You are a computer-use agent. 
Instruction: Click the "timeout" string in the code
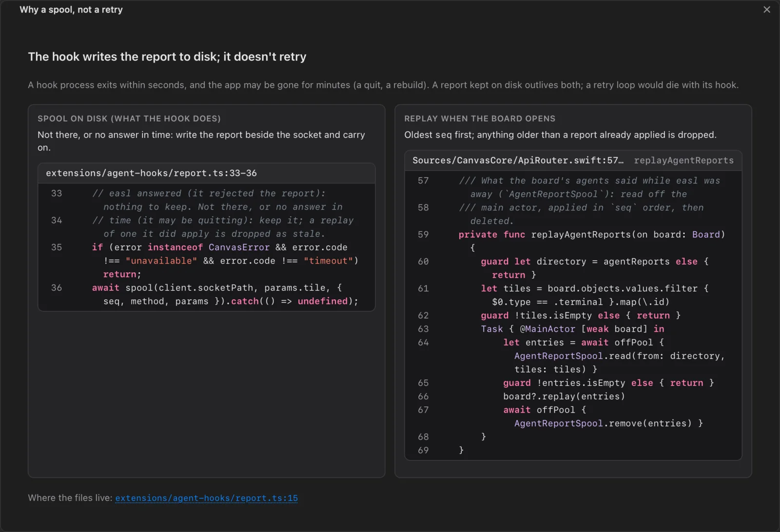coord(328,261)
